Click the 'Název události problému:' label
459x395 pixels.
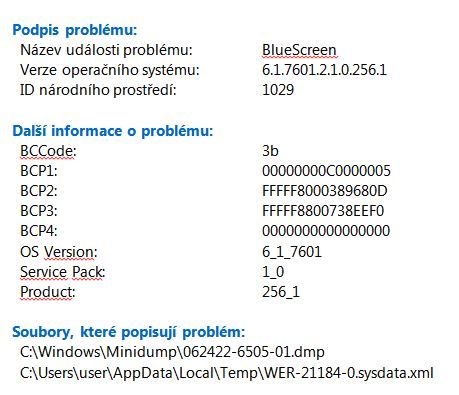(x=106, y=50)
